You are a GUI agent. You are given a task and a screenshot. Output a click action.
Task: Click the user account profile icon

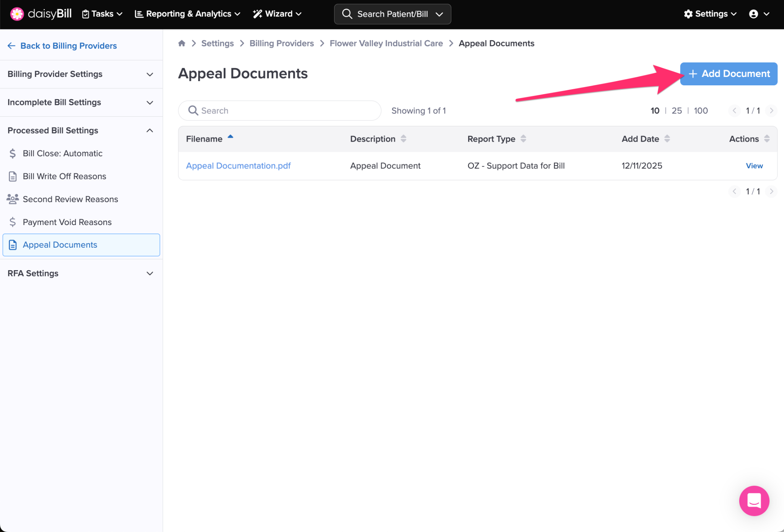tap(753, 14)
